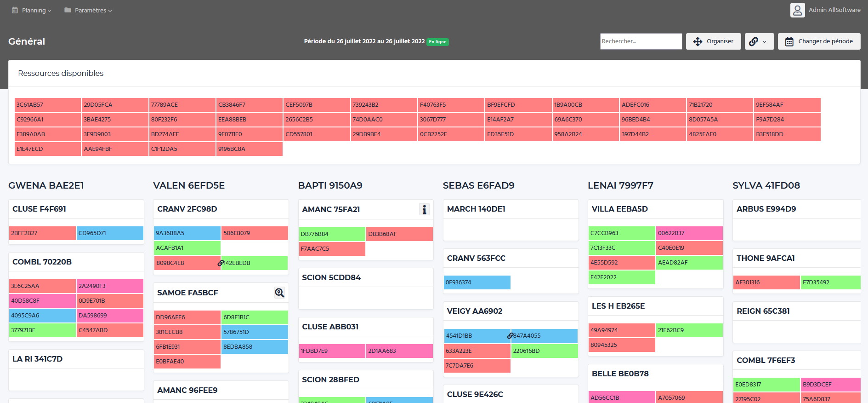Click the Organiser button
Image resolution: width=868 pixels, height=403 pixels.
pyautogui.click(x=713, y=41)
